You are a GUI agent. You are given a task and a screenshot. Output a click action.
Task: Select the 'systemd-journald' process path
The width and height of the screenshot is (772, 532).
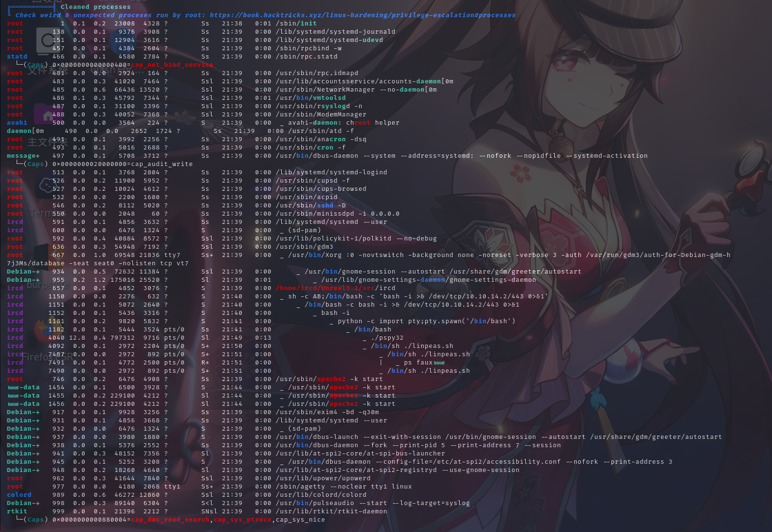pyautogui.click(x=335, y=32)
